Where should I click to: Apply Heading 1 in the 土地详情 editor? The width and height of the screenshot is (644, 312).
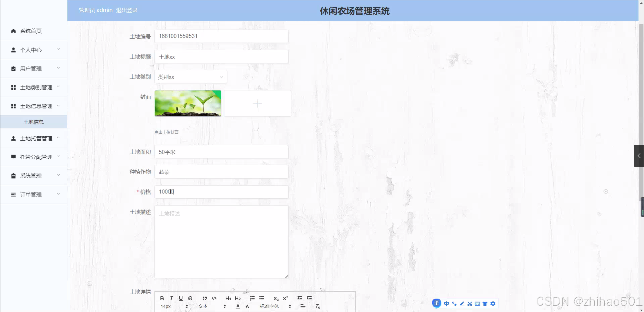click(228, 298)
